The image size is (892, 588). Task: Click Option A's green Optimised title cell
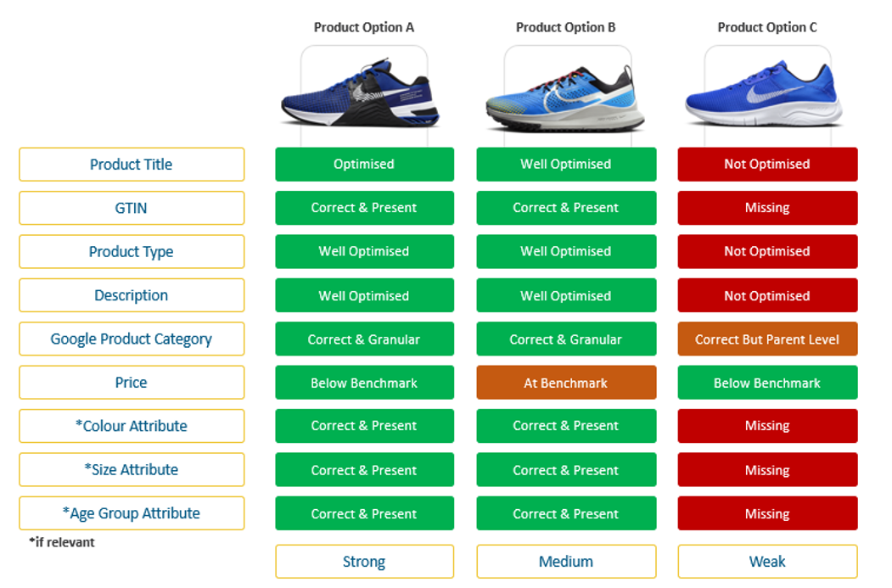point(365,165)
